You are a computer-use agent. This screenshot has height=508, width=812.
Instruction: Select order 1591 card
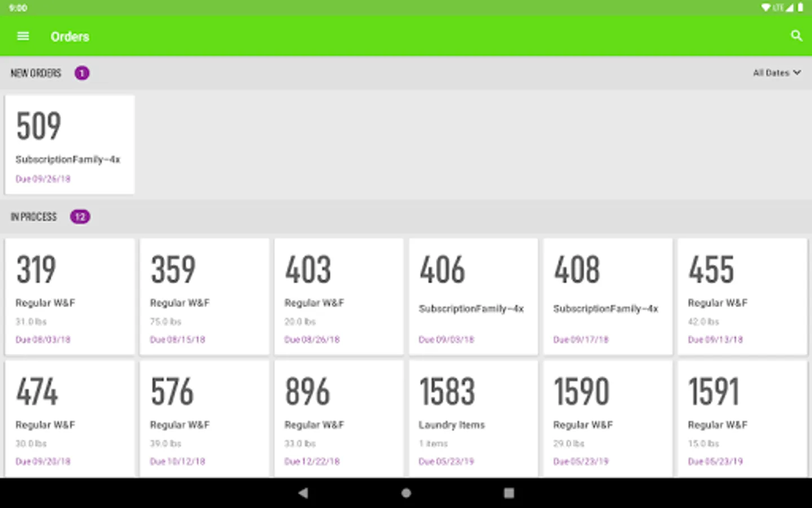click(742, 419)
